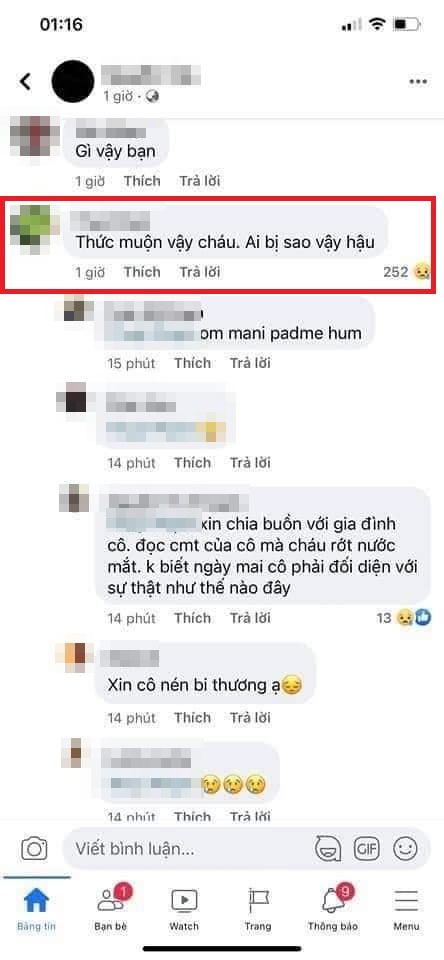Screen dimensions: 444x960
Task: Open the emoji smiley picker
Action: (405, 849)
